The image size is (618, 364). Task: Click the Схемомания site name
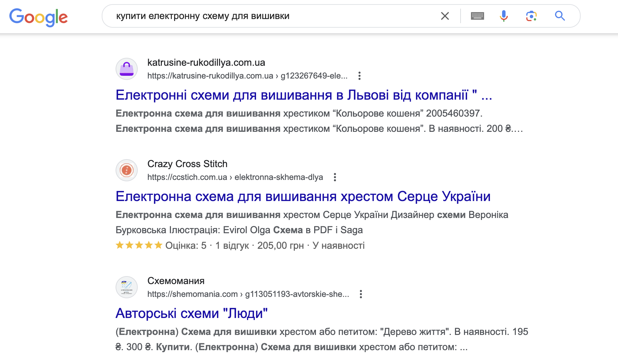pyautogui.click(x=176, y=281)
